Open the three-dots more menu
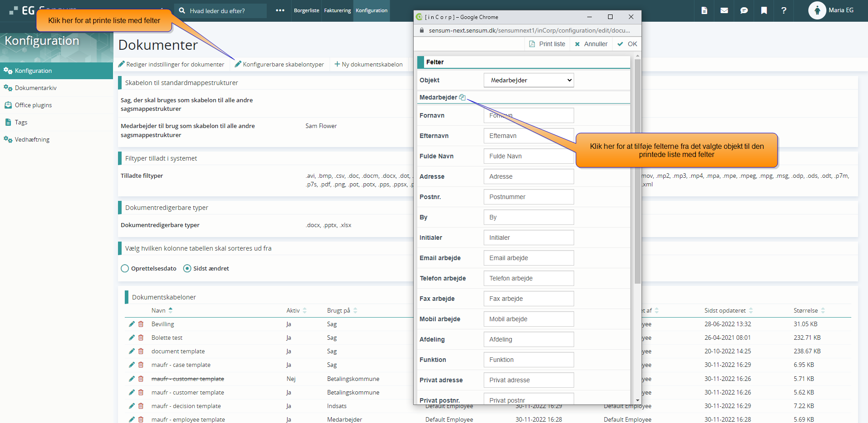 (280, 10)
